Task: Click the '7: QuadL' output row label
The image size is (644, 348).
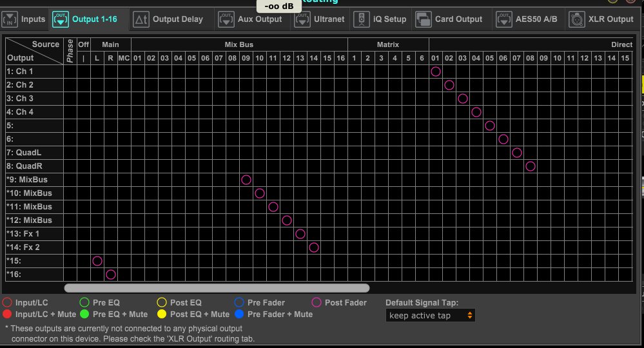Action: tap(35, 153)
